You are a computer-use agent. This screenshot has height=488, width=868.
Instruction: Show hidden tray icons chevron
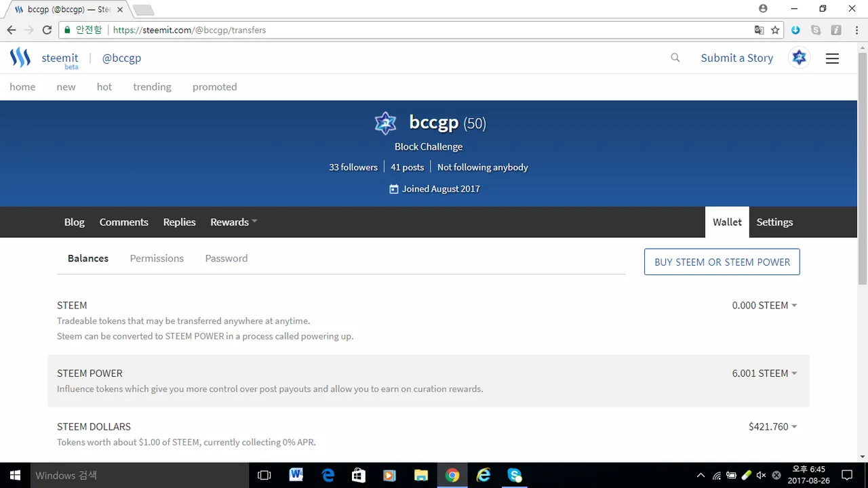(701, 475)
